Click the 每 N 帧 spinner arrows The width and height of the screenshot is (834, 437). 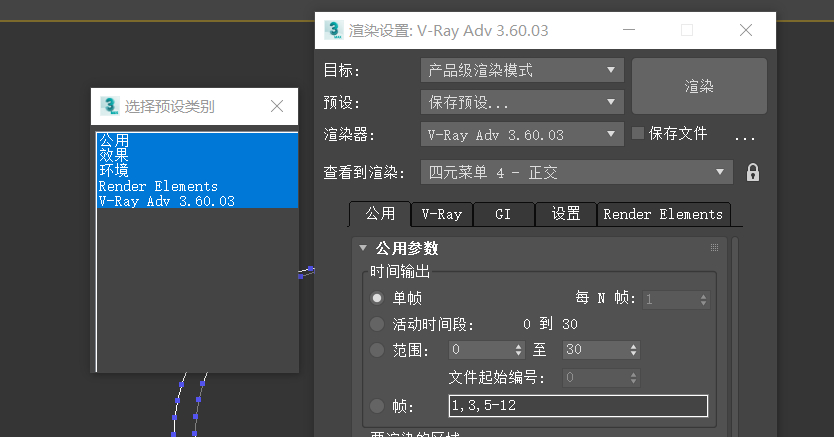(703, 299)
